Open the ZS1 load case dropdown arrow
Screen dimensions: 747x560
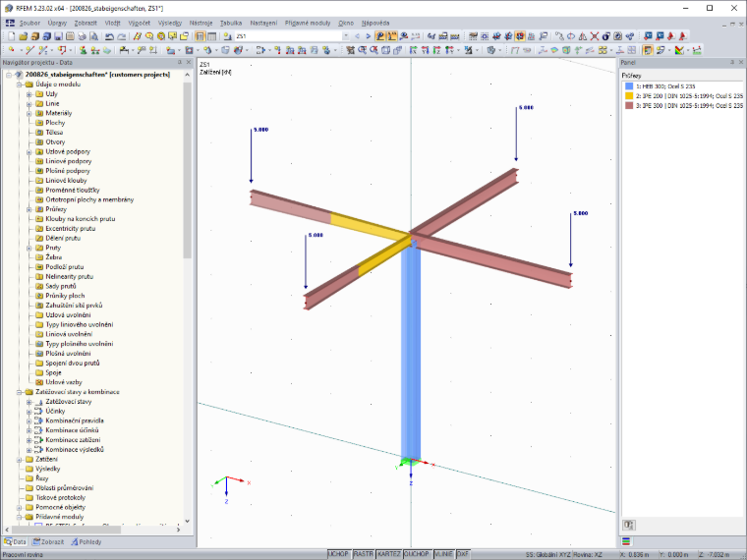[346, 36]
